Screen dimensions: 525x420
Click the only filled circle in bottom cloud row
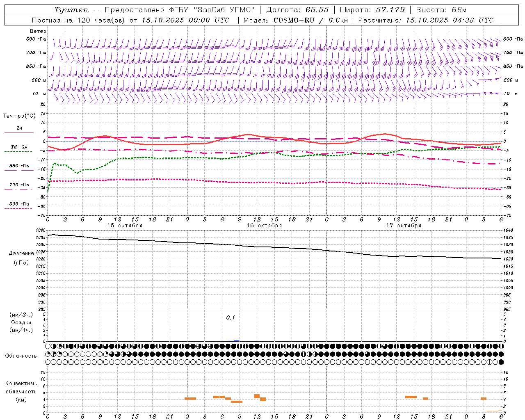[501, 362]
